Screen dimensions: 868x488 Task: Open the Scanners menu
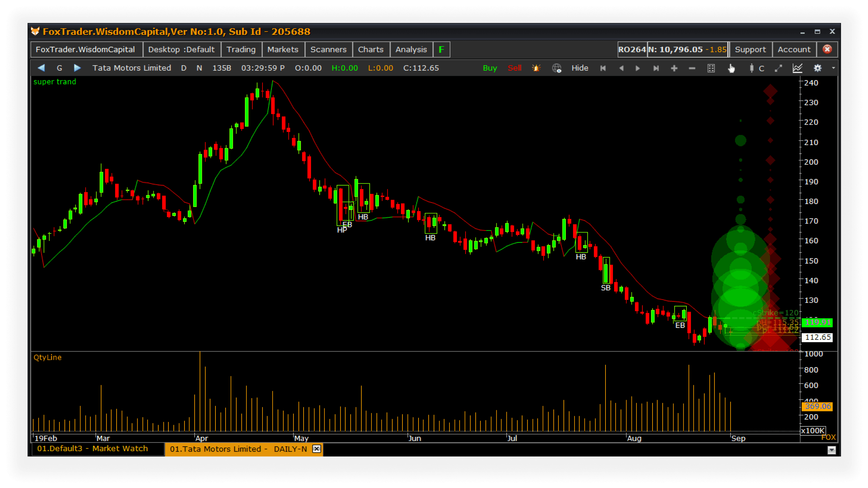(328, 49)
